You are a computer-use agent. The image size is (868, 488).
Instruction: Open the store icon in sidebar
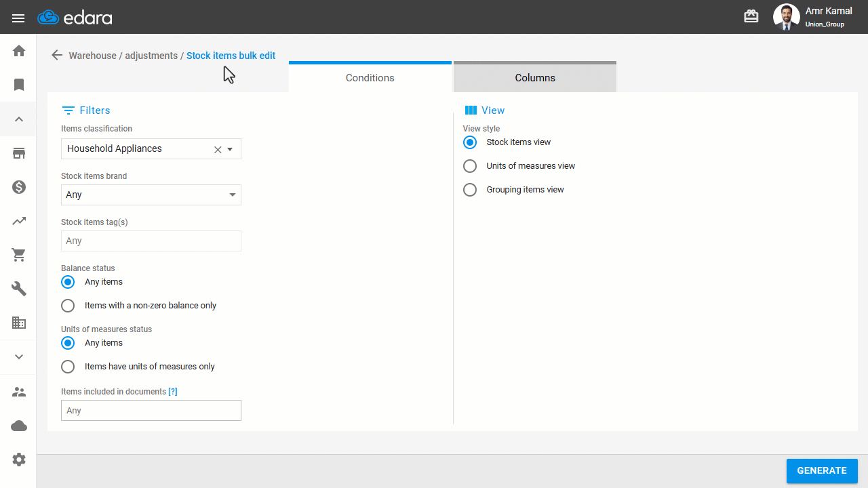[19, 153]
